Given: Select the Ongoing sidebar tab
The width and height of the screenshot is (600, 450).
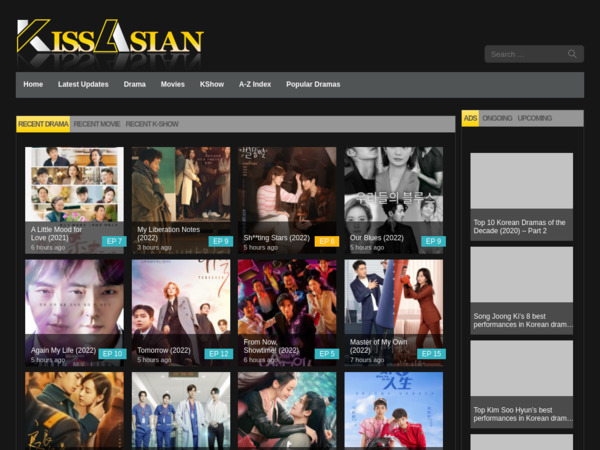Looking at the screenshot, I should pyautogui.click(x=497, y=118).
